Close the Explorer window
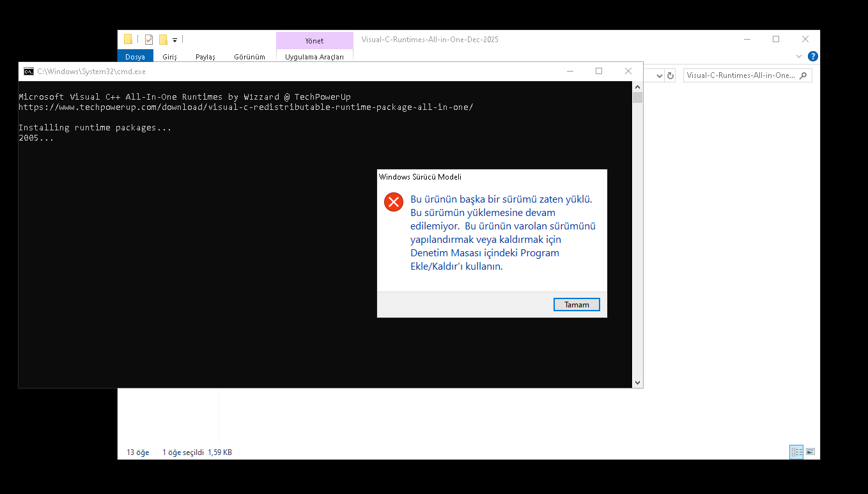The height and width of the screenshot is (494, 868). [x=805, y=39]
